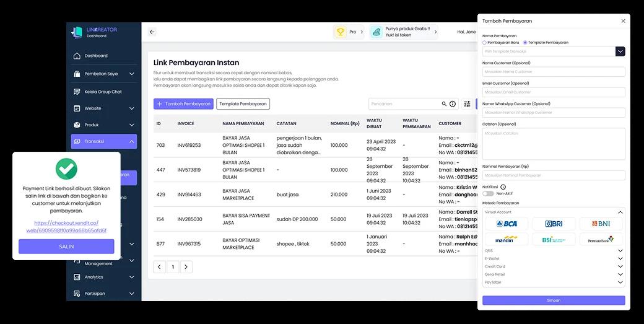Open the Pro plan chevron
Screen dimensions: 644x324
click(x=362, y=32)
